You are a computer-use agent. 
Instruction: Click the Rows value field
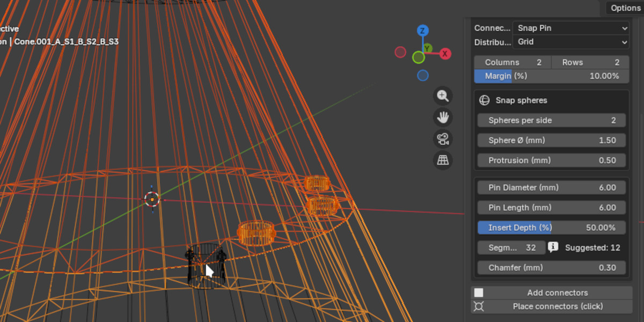590,62
